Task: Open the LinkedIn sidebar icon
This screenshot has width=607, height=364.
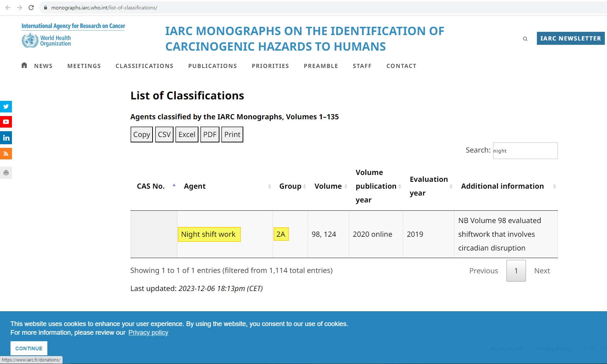Action: [x=6, y=138]
